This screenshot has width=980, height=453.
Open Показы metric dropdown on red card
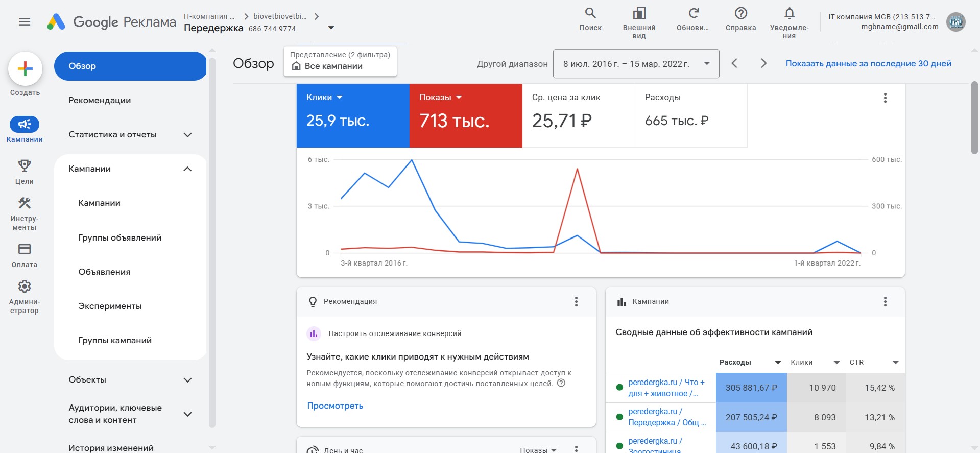click(x=459, y=97)
